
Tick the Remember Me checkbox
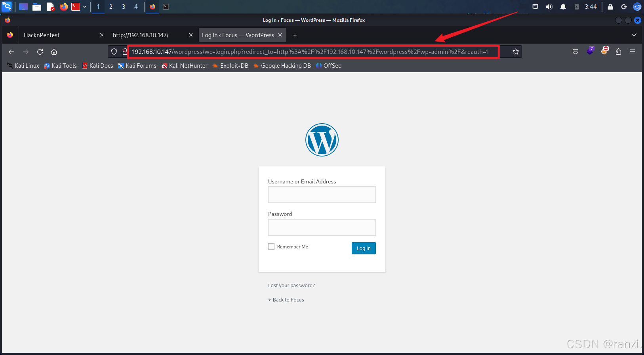[x=271, y=246]
